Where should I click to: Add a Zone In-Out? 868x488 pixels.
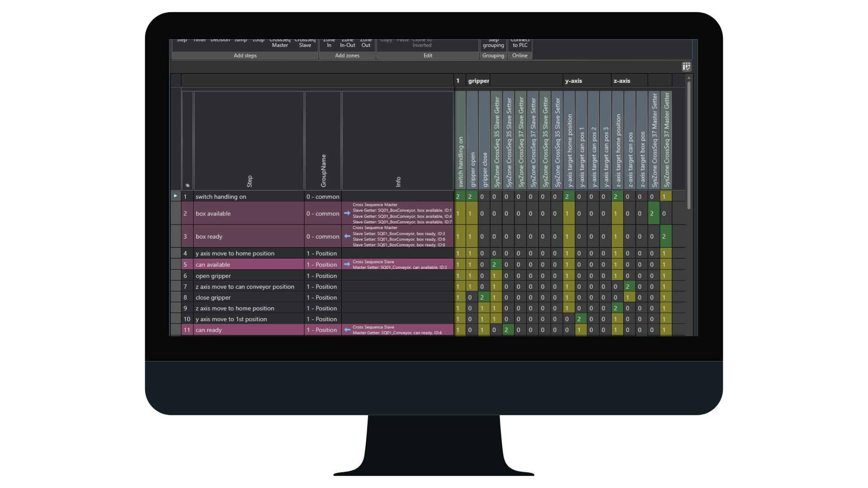[348, 43]
